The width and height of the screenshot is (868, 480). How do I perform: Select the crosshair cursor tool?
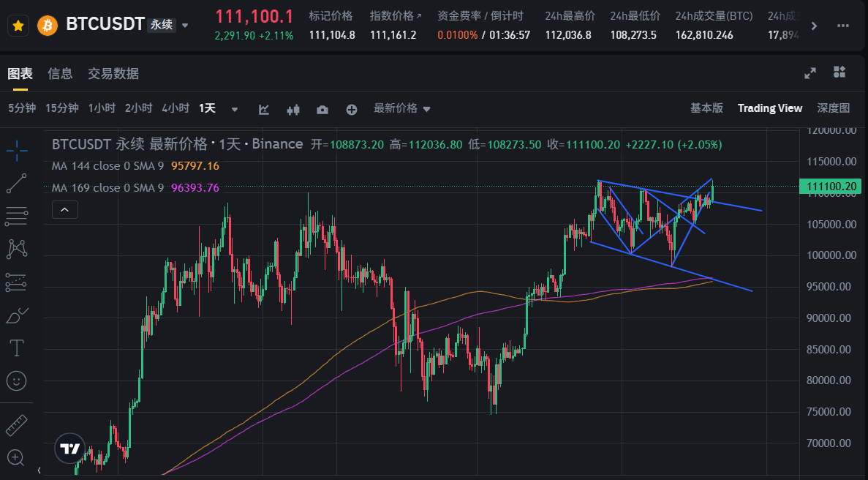click(x=16, y=150)
